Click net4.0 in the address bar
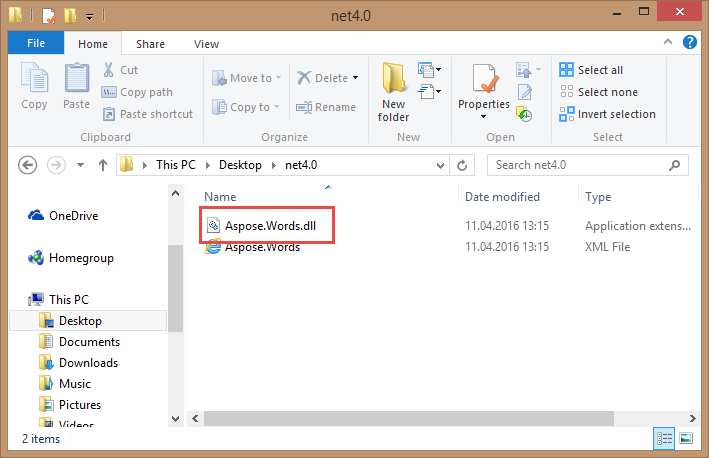The image size is (709, 458). (301, 165)
